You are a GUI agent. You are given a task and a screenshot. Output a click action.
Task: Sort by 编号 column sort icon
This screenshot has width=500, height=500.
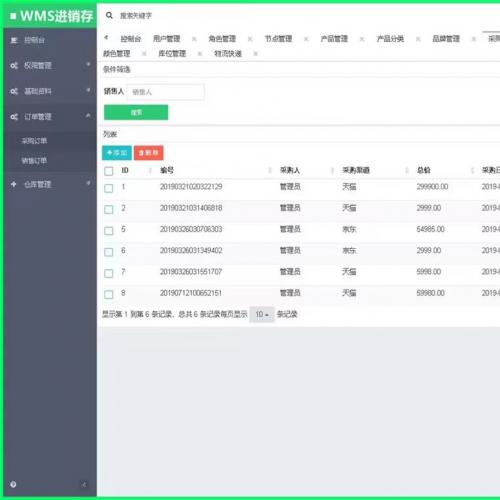tap(270, 171)
